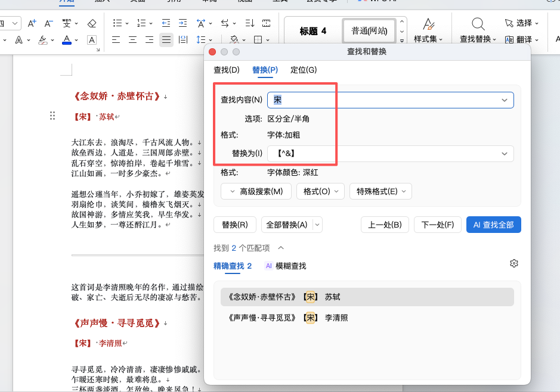The width and height of the screenshot is (560, 392).
Task: Click the line spacing icon
Action: 201,39
